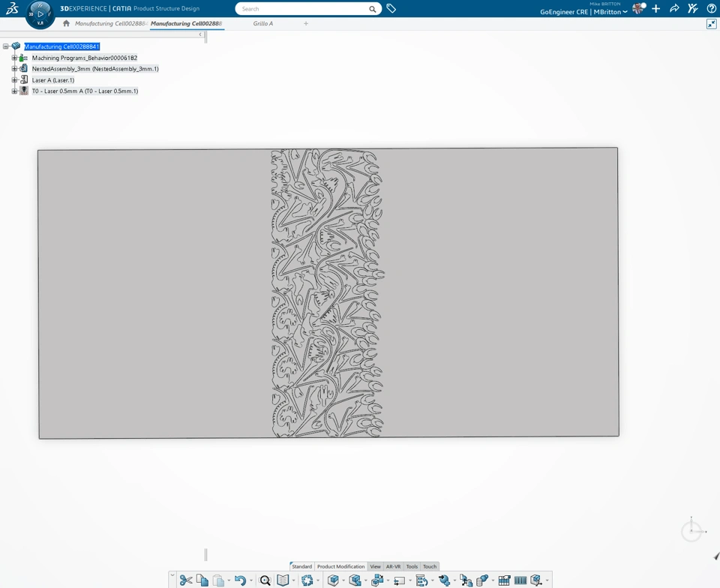This screenshot has height=588, width=720.
Task: Expand the Laser A (Laser.1) node
Action: click(x=14, y=79)
